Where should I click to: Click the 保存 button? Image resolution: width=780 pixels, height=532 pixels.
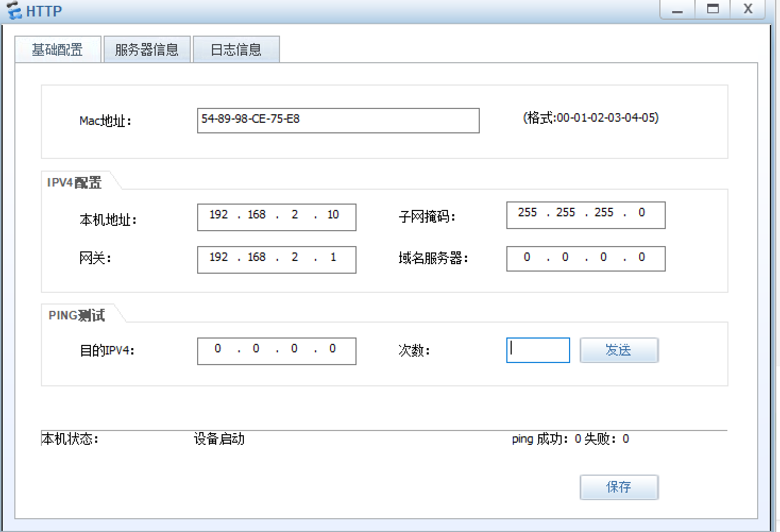point(619,487)
